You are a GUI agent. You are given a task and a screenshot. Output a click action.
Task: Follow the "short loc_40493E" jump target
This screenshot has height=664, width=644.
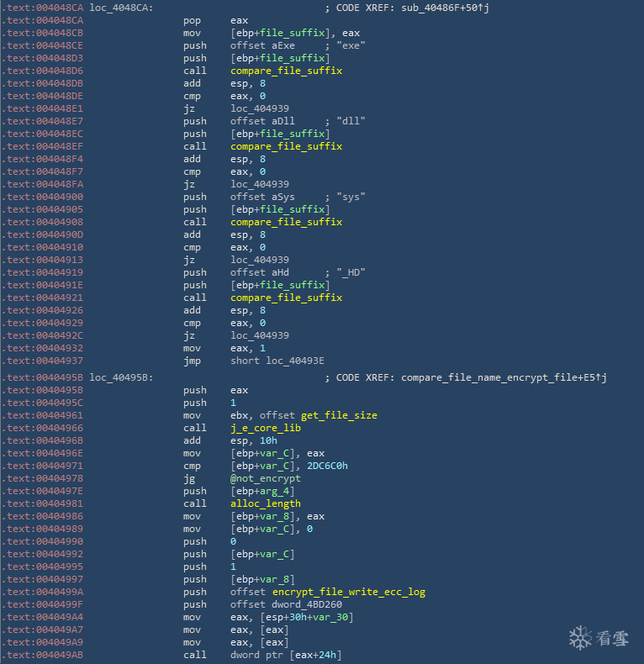(x=277, y=361)
